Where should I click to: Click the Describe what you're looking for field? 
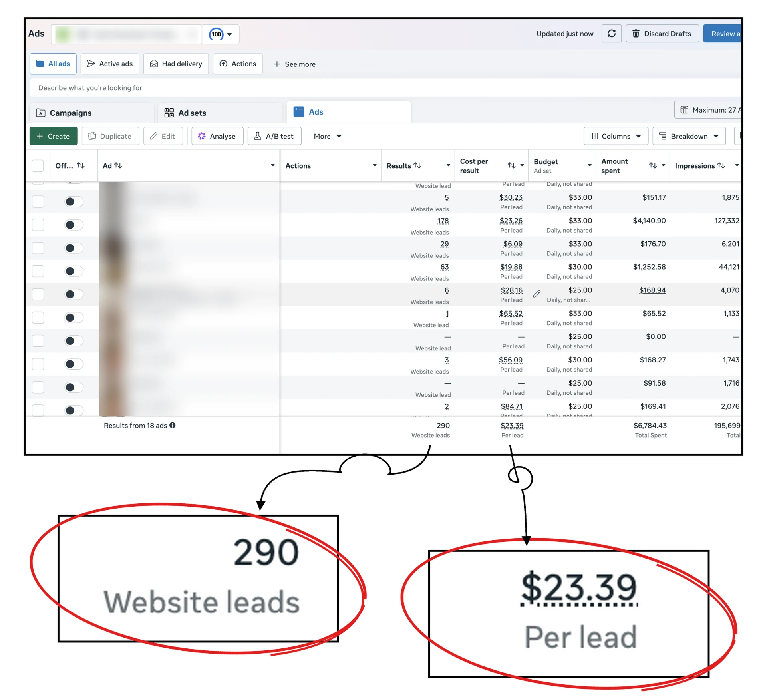coord(385,88)
